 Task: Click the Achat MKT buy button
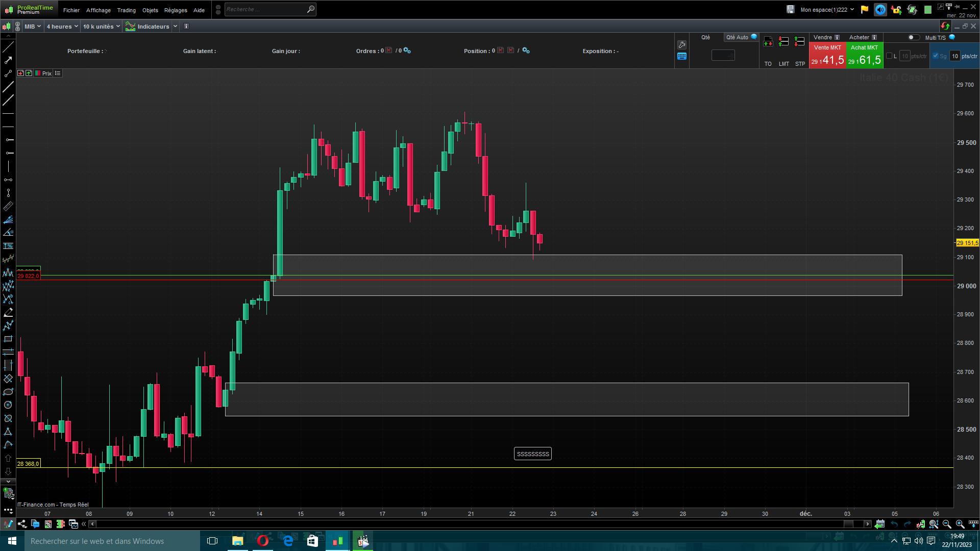pos(865,55)
